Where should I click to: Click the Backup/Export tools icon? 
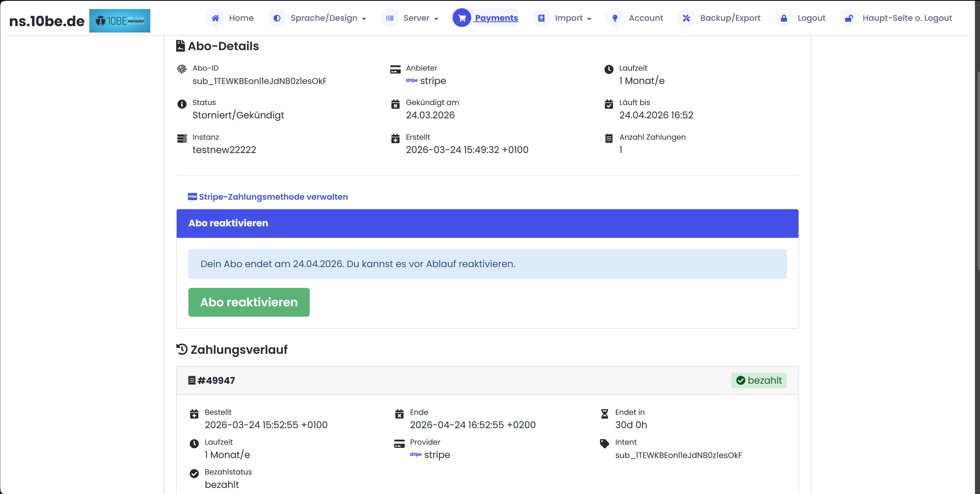(x=686, y=18)
